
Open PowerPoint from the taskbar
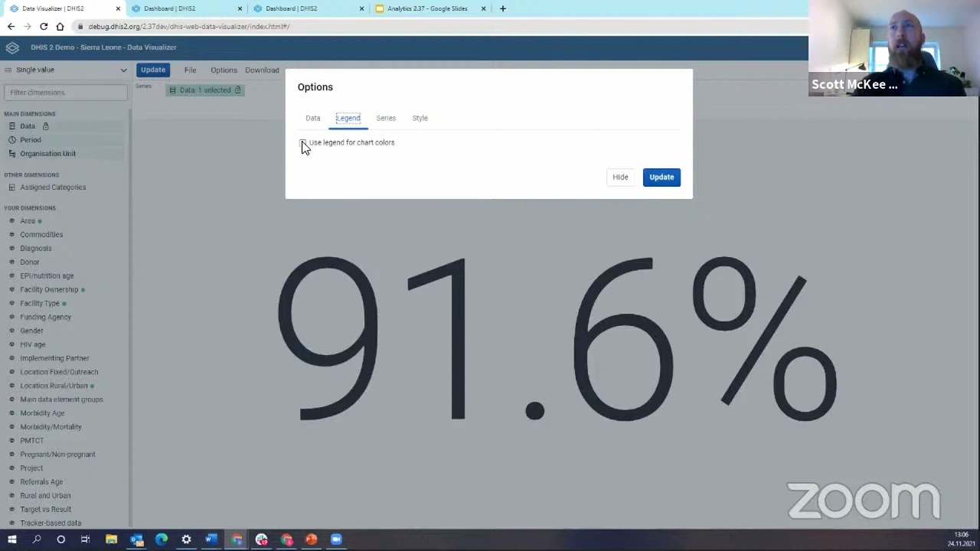(312, 540)
